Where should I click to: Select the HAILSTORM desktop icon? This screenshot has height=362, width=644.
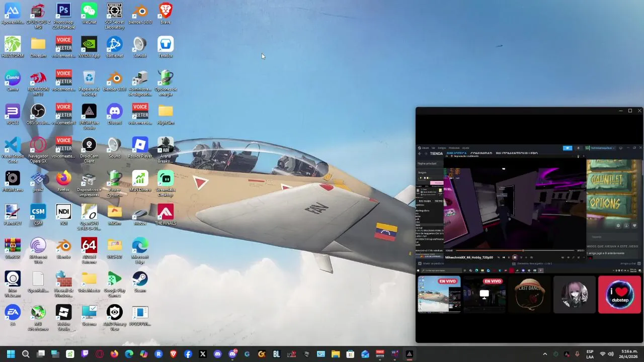click(x=13, y=47)
